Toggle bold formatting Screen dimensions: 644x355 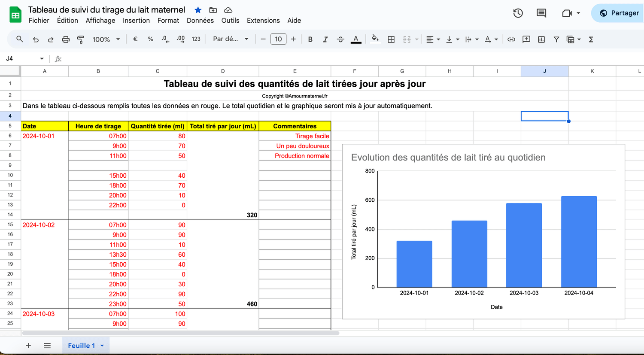click(310, 39)
